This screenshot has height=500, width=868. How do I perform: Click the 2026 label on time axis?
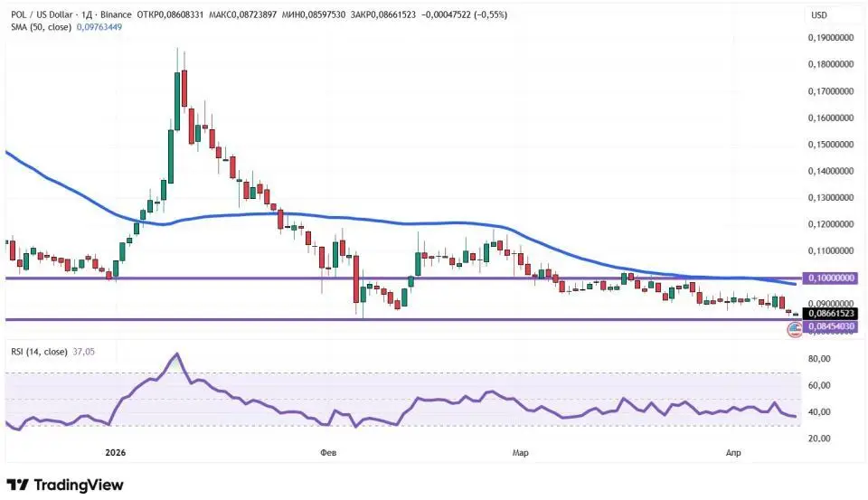click(x=116, y=452)
